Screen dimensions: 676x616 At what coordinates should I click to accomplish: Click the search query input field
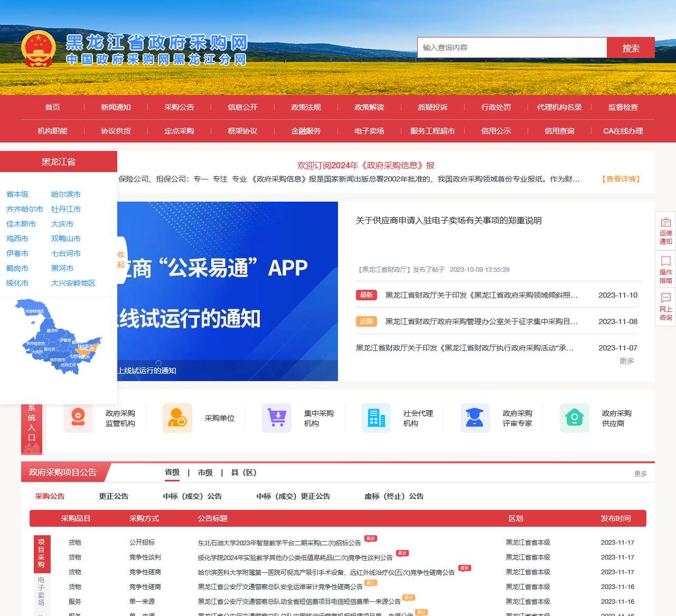(x=512, y=48)
